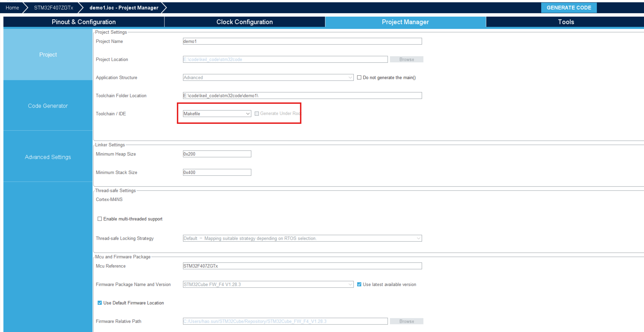Switch to Pinout & Configuration tab
Screen dimensions: 644x332
[84, 22]
